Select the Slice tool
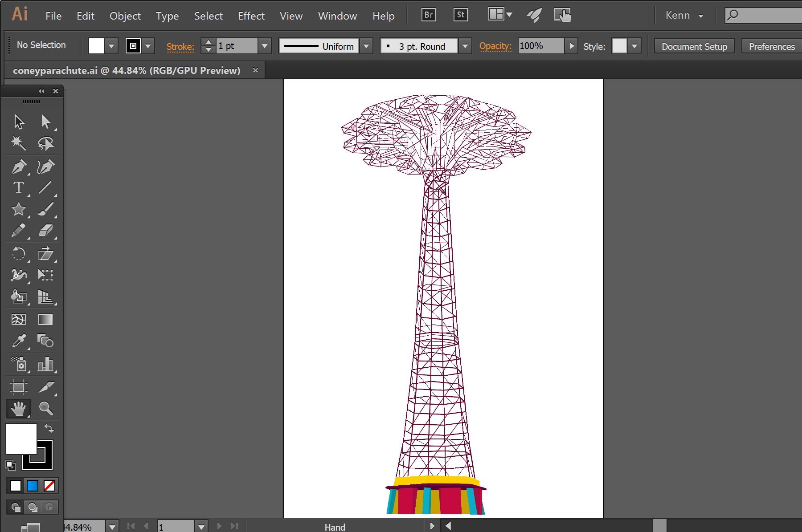 point(45,387)
